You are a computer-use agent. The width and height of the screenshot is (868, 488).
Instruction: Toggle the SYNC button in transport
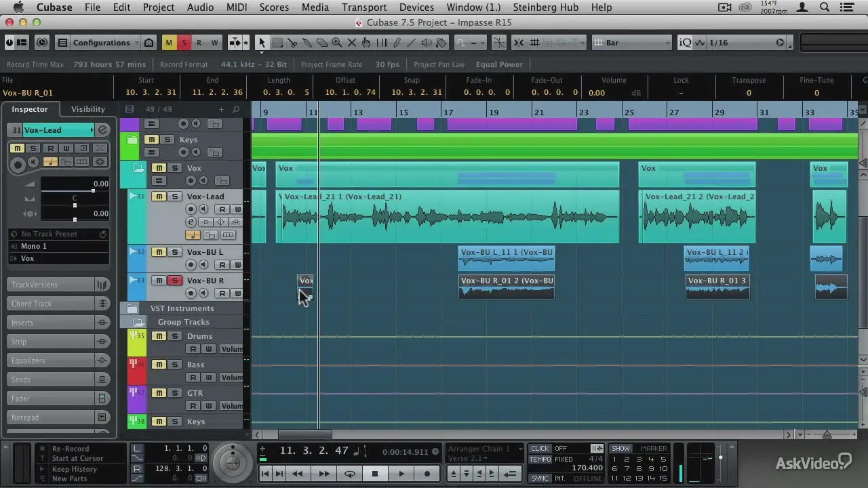click(540, 479)
